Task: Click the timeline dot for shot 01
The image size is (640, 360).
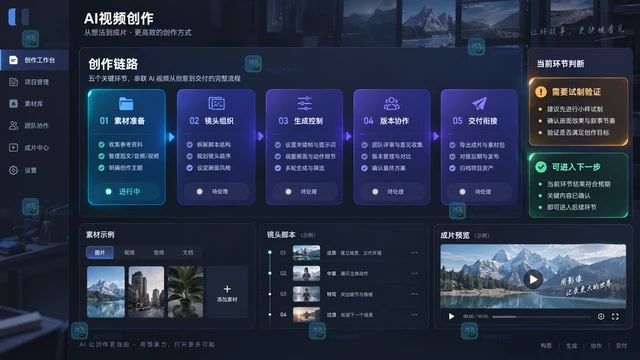Action: click(x=270, y=253)
